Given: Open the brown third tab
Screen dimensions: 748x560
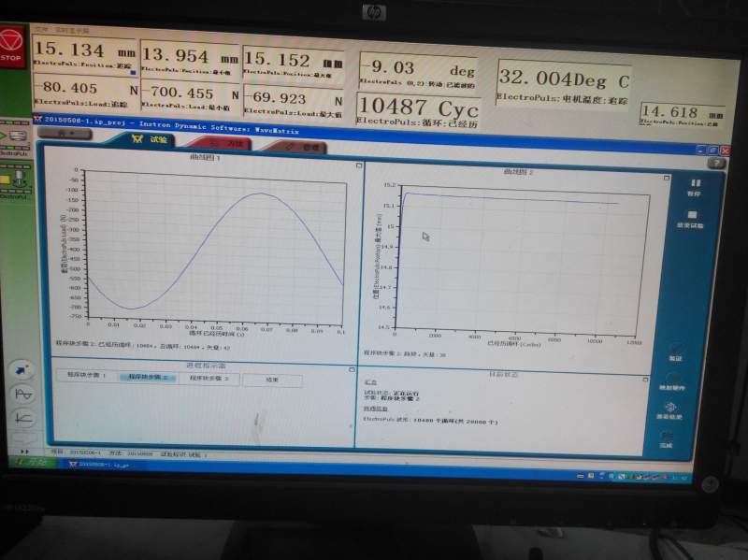Looking at the screenshot, I should [x=298, y=147].
